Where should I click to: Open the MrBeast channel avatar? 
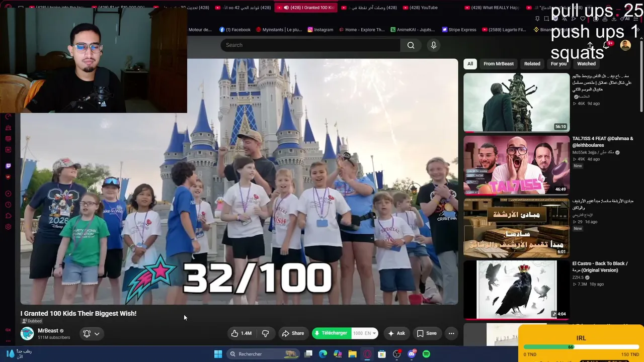pos(27,333)
